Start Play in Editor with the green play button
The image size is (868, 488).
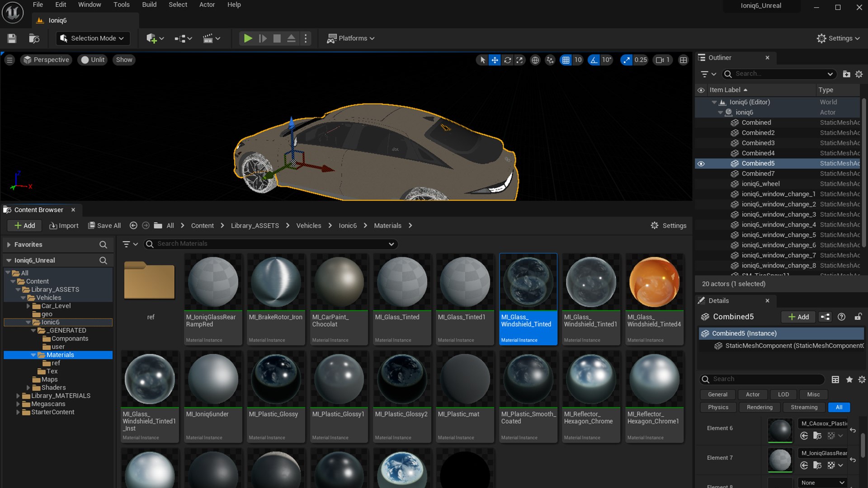[x=248, y=38]
